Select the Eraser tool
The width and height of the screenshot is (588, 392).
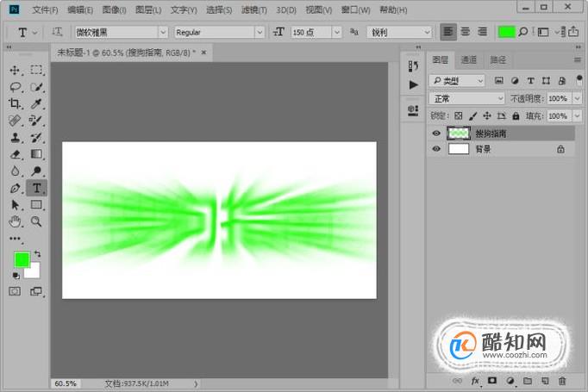click(15, 154)
